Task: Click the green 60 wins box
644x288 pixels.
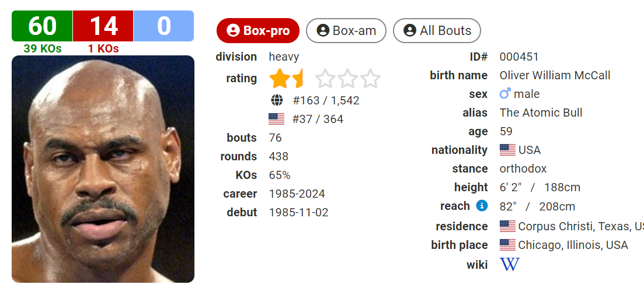Action: [42, 26]
